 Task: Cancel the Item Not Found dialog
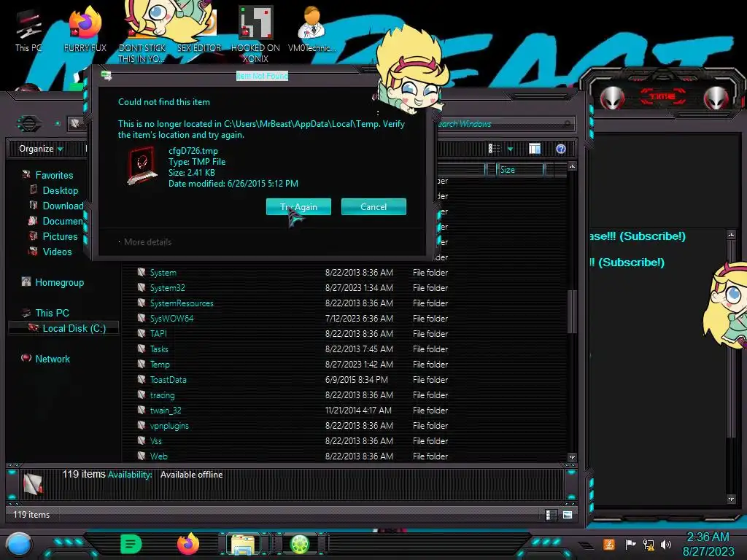coord(373,206)
